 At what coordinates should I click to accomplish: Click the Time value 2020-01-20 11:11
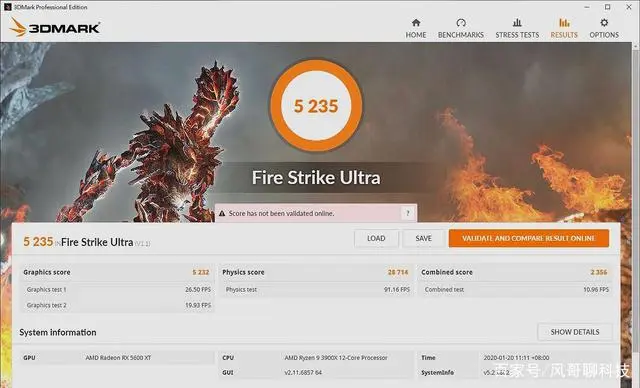pyautogui.click(x=516, y=358)
